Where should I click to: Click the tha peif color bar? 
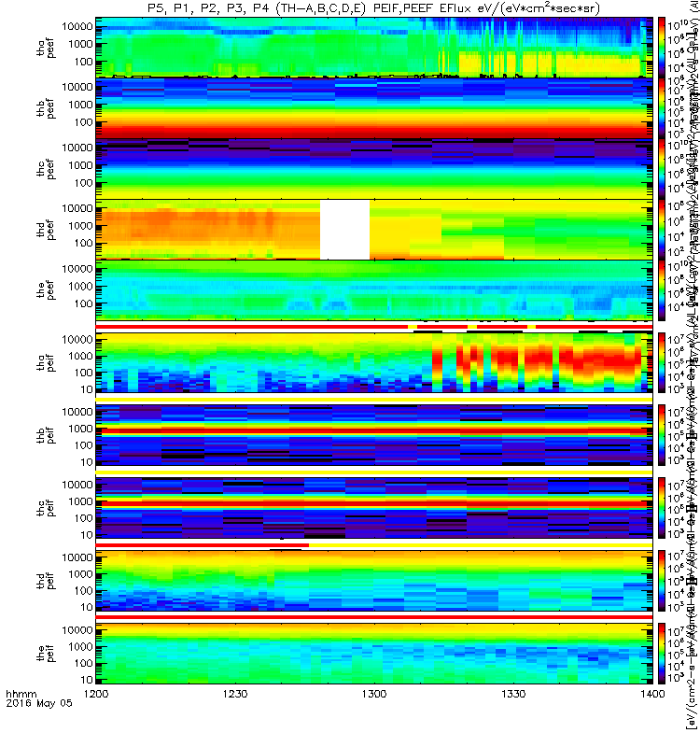(662, 362)
